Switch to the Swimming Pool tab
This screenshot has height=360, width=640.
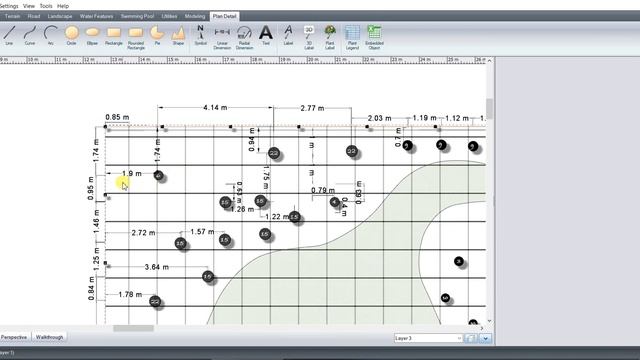click(x=138, y=16)
